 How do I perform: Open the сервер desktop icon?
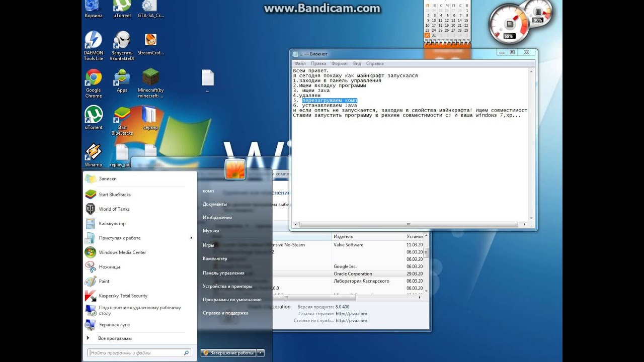click(150, 118)
